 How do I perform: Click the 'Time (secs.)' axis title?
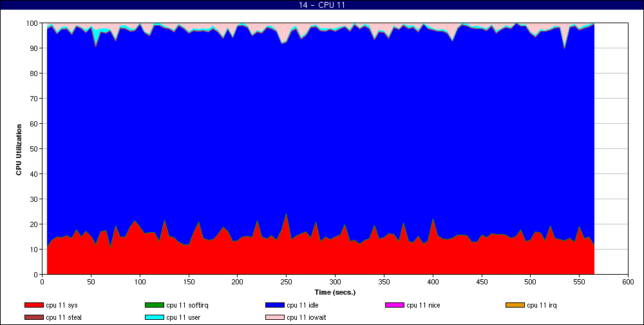pos(335,293)
